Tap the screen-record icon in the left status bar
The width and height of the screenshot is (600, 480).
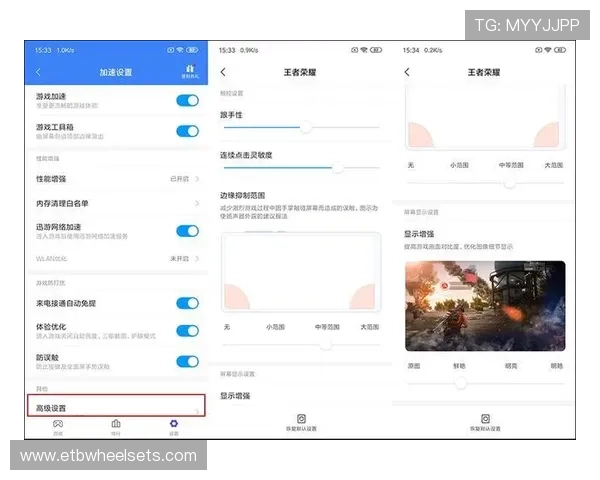tap(171, 50)
